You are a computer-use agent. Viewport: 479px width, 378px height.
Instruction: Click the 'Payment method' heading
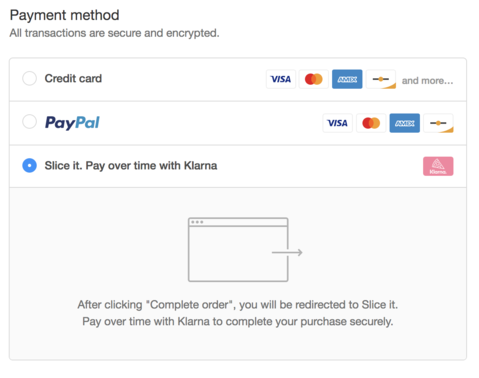pyautogui.click(x=64, y=15)
